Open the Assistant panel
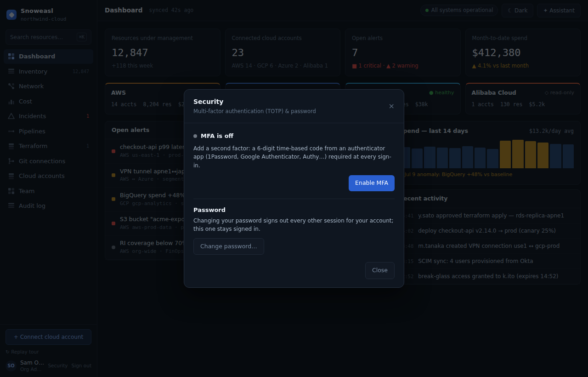The height and width of the screenshot is (377, 588). click(559, 10)
